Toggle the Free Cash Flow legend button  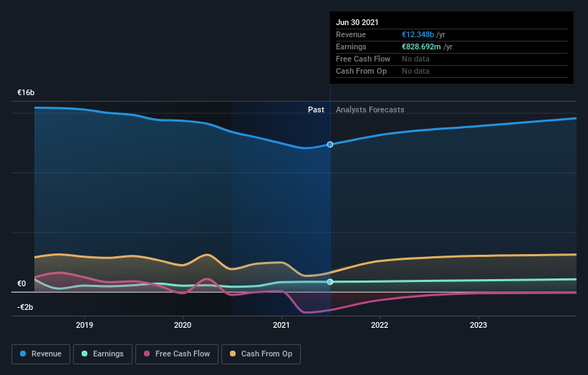pos(177,354)
